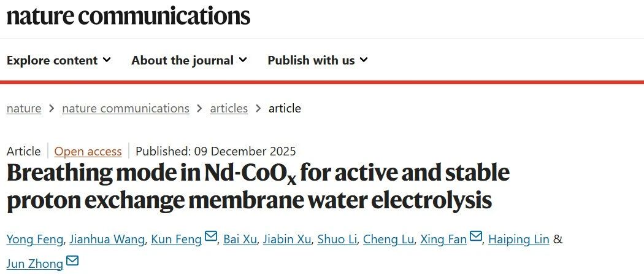Click the nature communications logo
The width and height of the screenshot is (644, 274).
[128, 15]
